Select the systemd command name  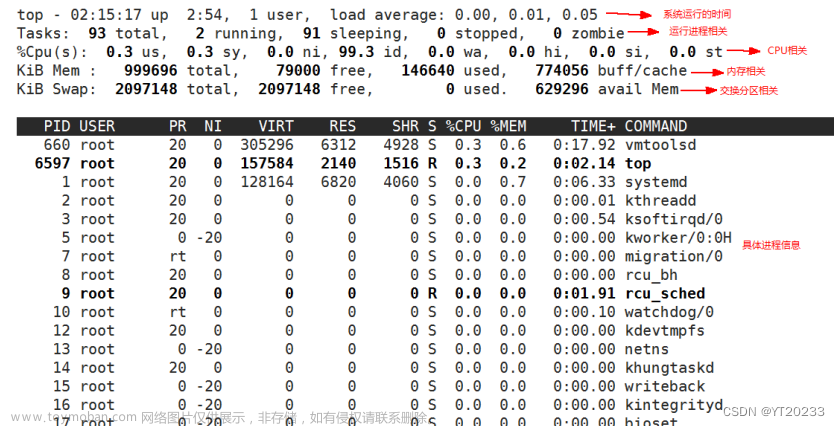[x=656, y=182]
